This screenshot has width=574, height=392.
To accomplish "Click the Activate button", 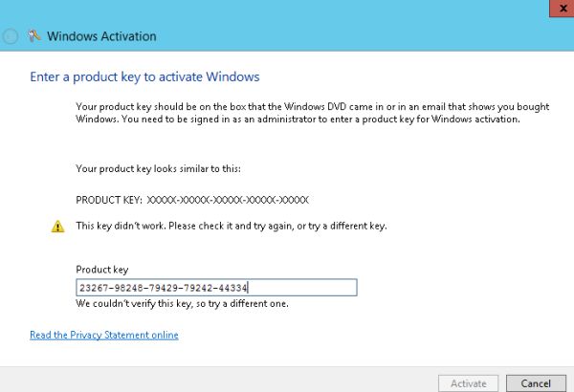I will coord(468,383).
